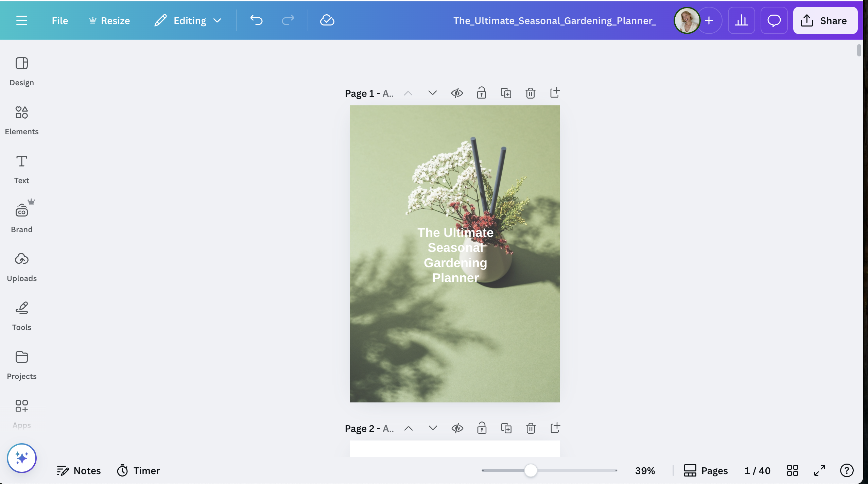Move Page 2 up with chevron arrow
Image resolution: width=868 pixels, height=484 pixels.
409,428
